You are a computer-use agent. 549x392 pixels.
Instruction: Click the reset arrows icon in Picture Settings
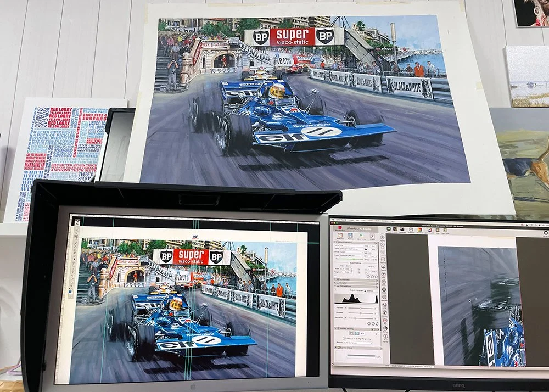click(x=377, y=324)
